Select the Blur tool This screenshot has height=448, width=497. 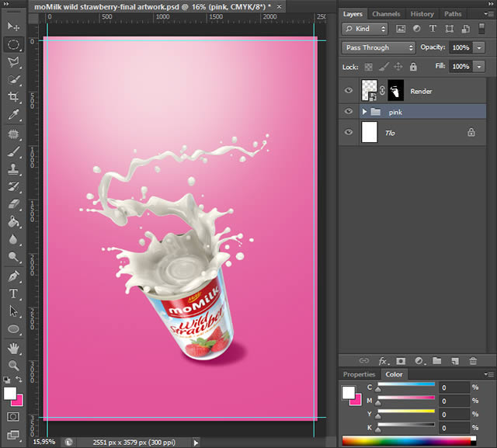pyautogui.click(x=13, y=239)
